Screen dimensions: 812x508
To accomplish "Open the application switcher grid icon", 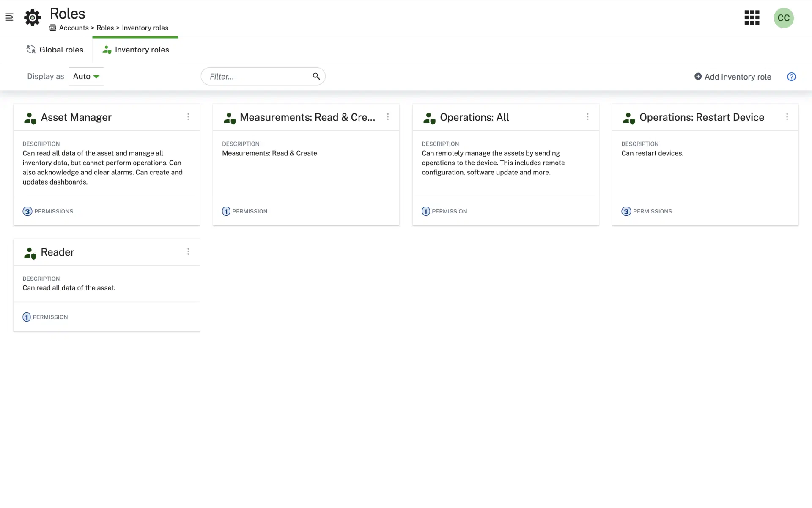I will click(752, 18).
